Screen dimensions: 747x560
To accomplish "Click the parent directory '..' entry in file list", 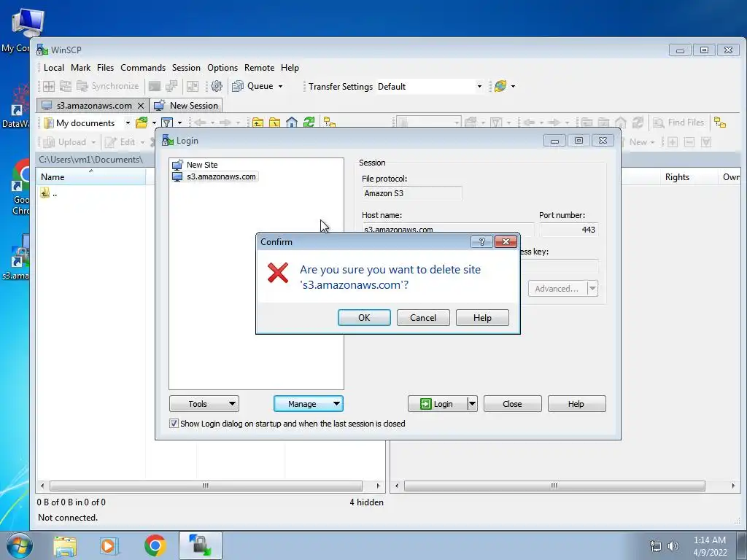I will coord(49,192).
